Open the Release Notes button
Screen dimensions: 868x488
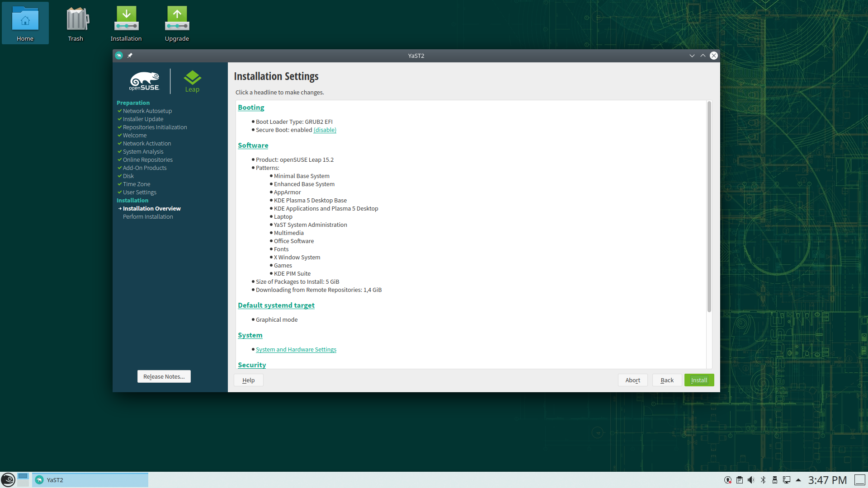(x=164, y=376)
